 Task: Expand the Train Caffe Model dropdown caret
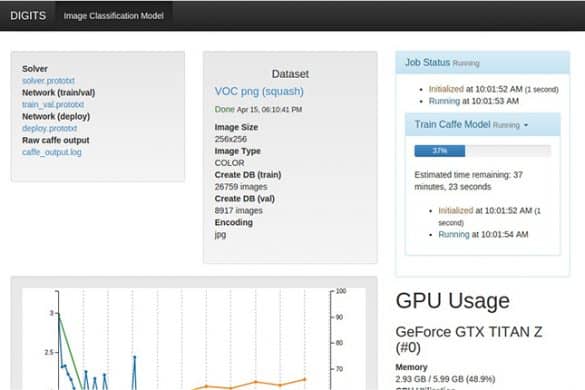[x=526, y=125]
